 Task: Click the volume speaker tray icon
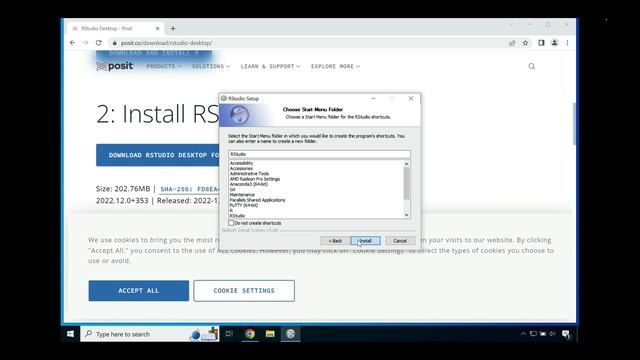coord(552,334)
